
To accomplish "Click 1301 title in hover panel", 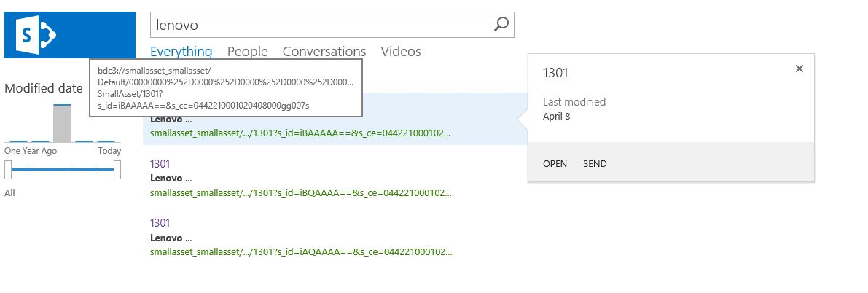I will click(555, 73).
